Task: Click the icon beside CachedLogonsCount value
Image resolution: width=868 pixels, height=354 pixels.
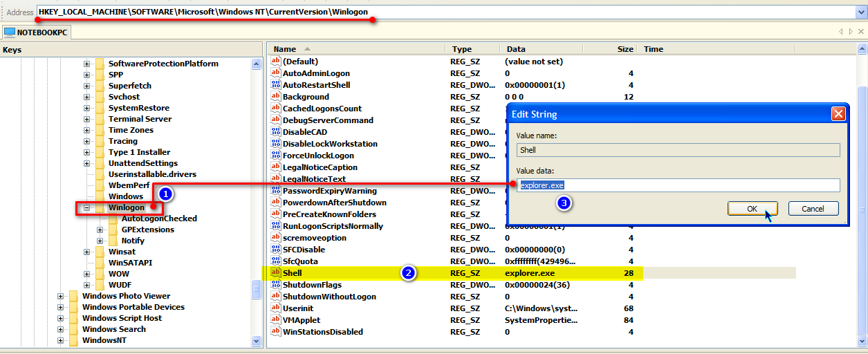Action: 275,109
